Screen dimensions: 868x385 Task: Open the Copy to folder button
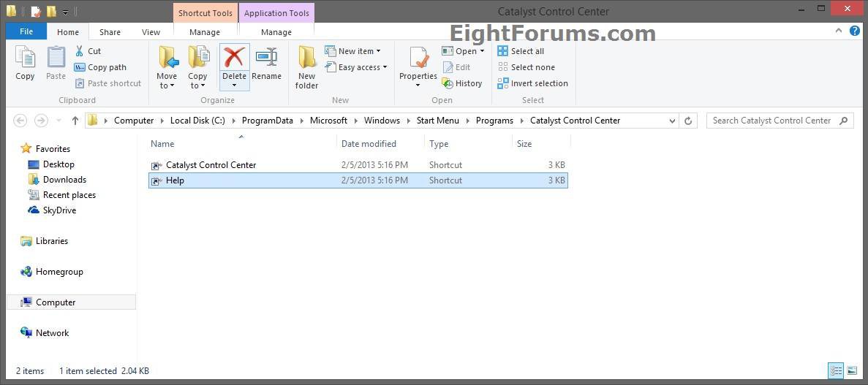click(197, 67)
